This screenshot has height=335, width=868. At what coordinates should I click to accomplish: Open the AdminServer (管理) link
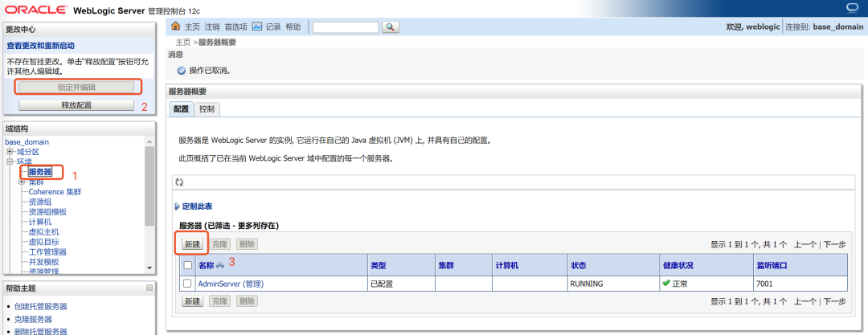click(231, 284)
